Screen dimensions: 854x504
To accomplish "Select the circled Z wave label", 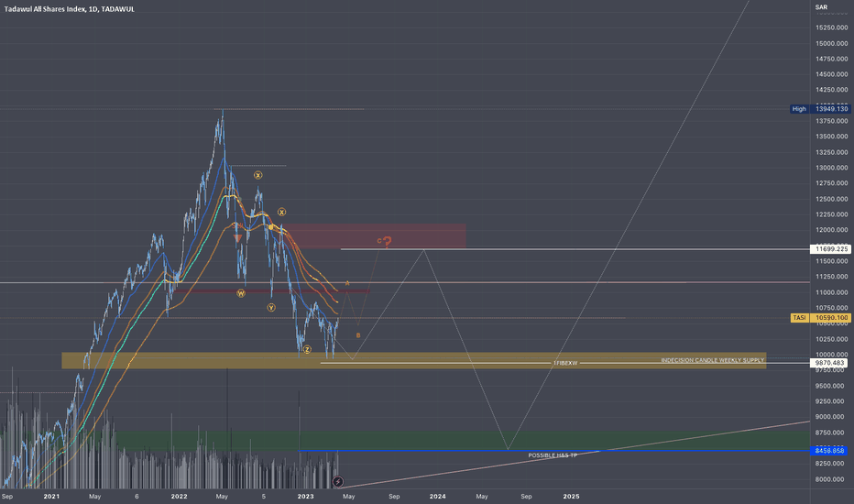I will (x=307, y=349).
